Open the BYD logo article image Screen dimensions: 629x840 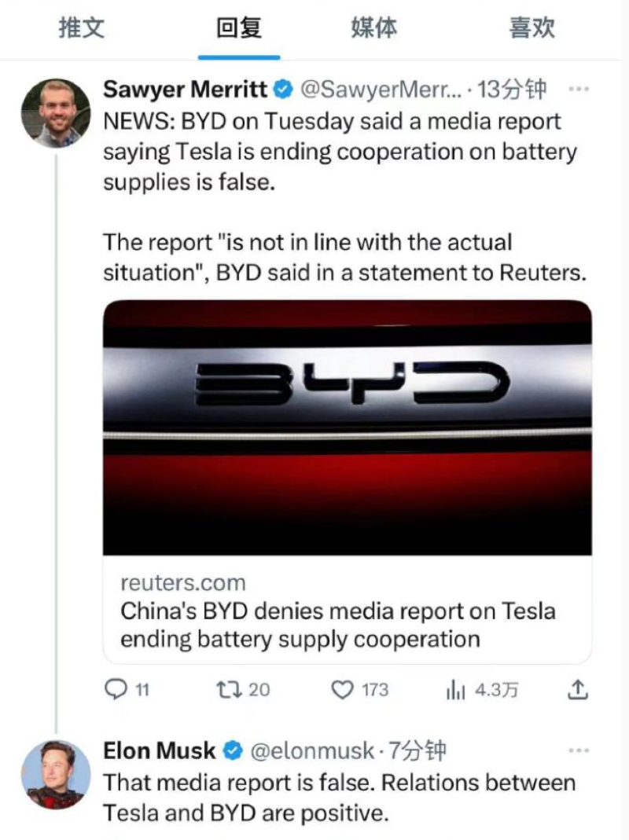pyautogui.click(x=348, y=427)
